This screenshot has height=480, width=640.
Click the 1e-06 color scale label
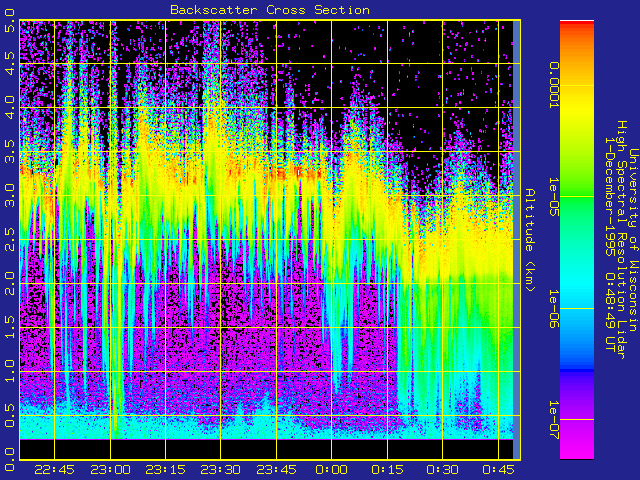pos(553,308)
